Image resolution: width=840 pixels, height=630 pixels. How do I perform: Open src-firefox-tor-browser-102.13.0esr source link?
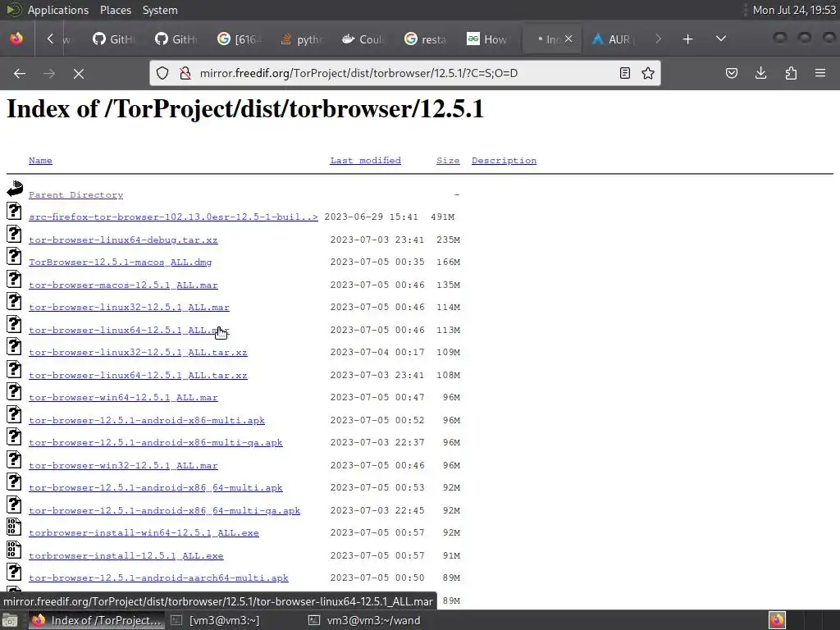coord(173,217)
